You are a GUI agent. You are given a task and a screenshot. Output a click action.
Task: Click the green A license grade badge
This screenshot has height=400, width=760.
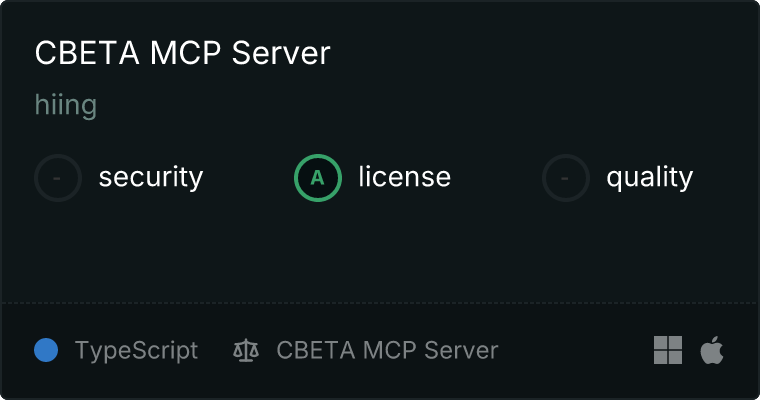(x=318, y=178)
